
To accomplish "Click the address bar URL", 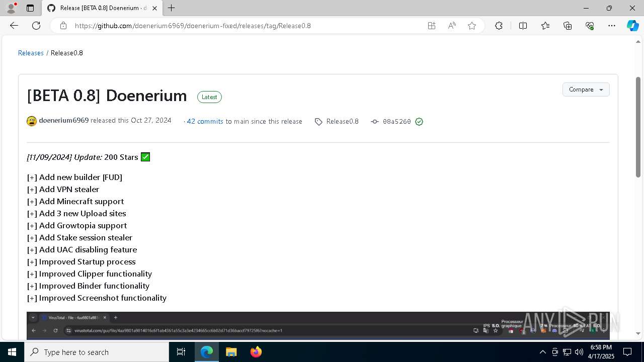I will (x=193, y=26).
